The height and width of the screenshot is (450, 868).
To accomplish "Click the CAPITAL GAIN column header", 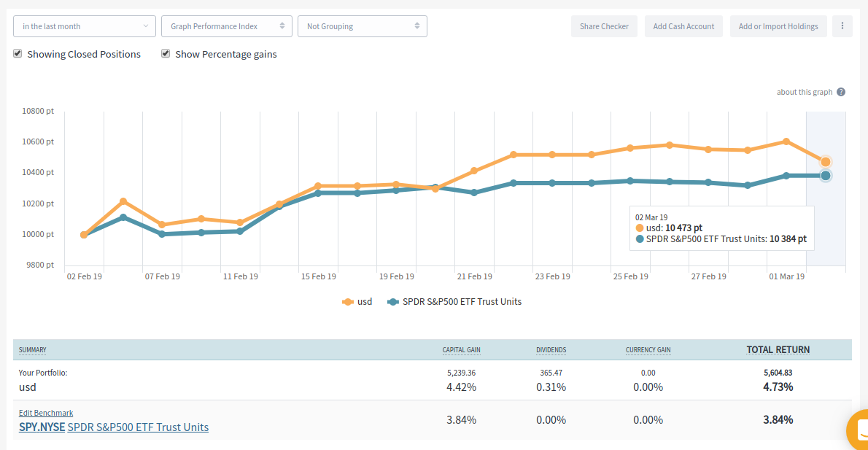I will click(461, 350).
